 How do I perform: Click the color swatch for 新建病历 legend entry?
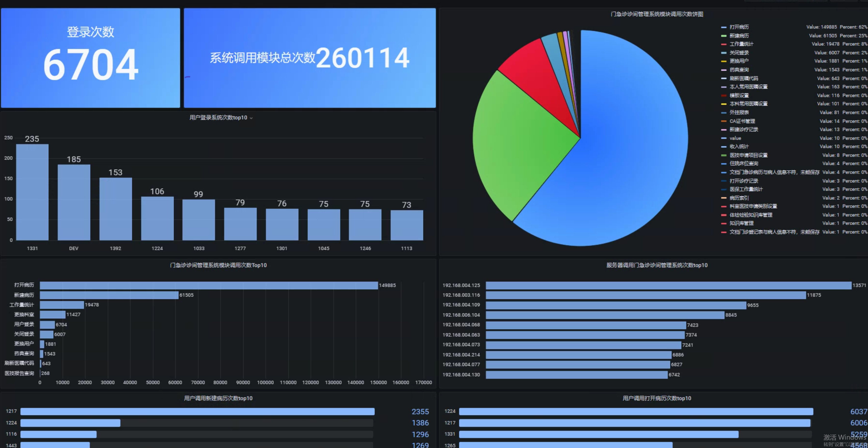[x=723, y=36]
